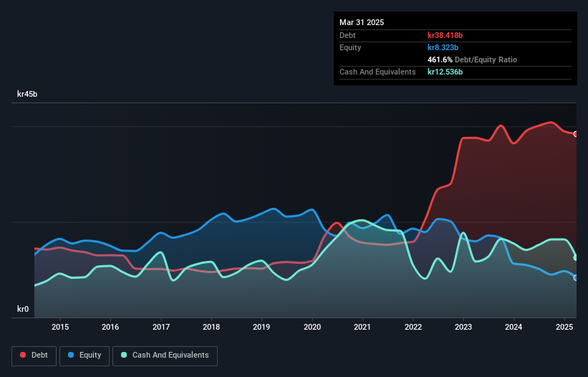The height and width of the screenshot is (377, 588).
Task: Toggle the Equity series in legend
Action: [85, 355]
